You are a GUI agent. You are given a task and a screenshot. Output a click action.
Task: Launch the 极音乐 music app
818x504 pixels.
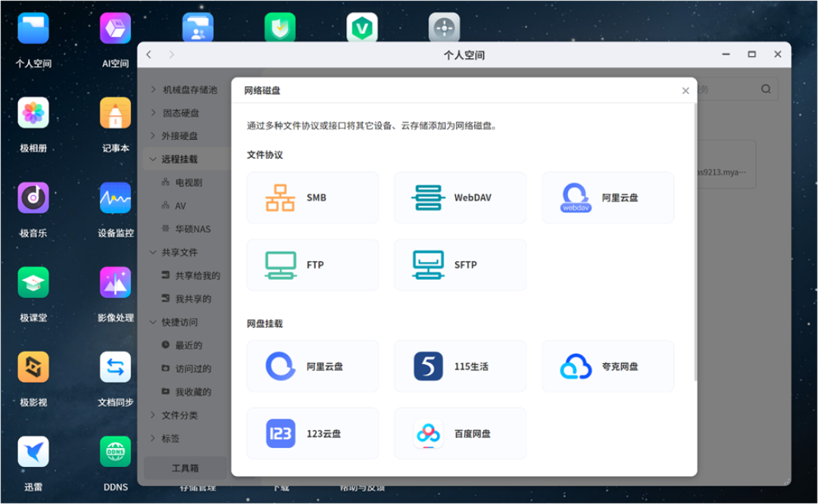(33, 198)
